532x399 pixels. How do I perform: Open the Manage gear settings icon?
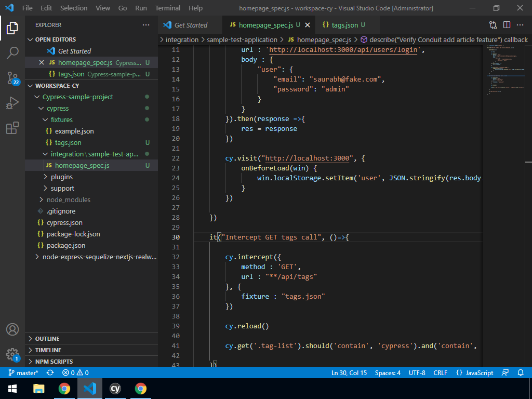[12, 354]
